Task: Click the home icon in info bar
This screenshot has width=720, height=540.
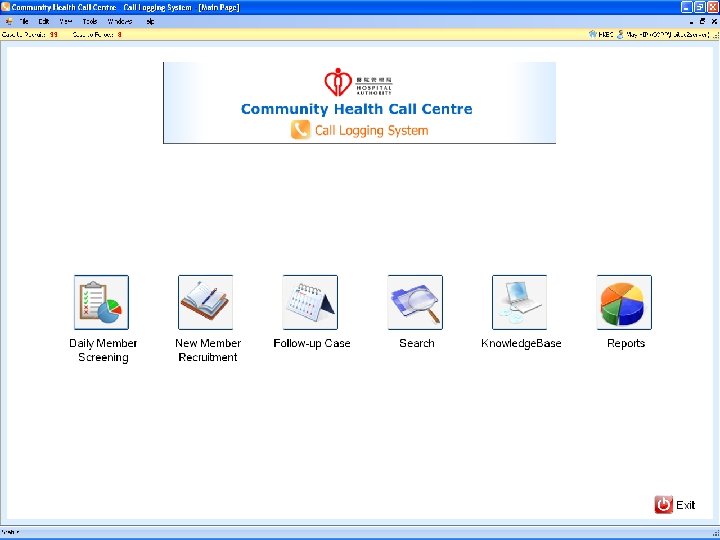Action: click(593, 34)
